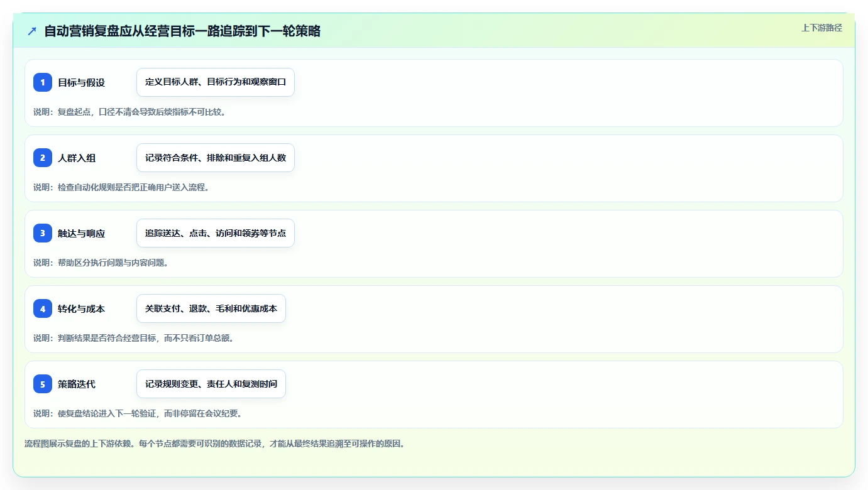The width and height of the screenshot is (868, 490).
Task: Click the 关联支付、退款、毛利和优惠成本 chip
Action: (211, 308)
